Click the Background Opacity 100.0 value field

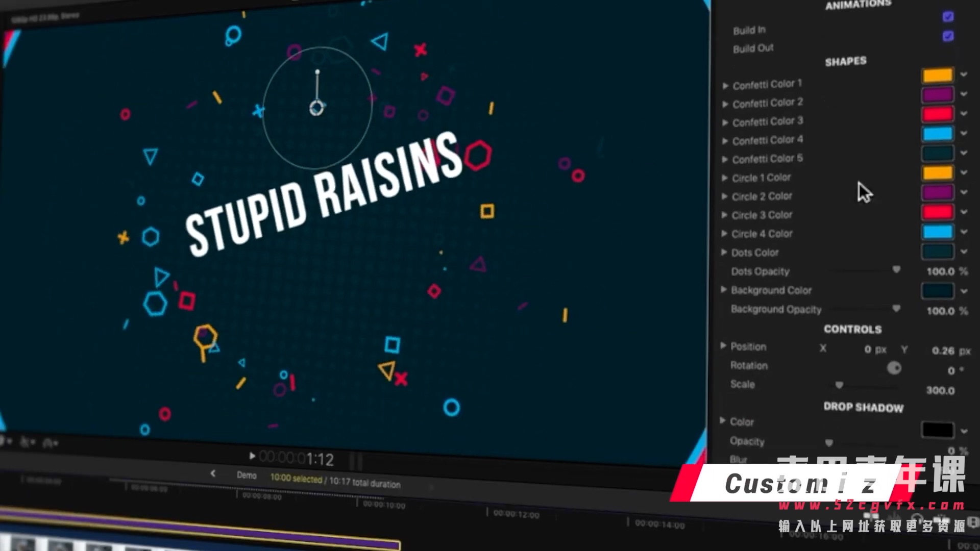(941, 311)
